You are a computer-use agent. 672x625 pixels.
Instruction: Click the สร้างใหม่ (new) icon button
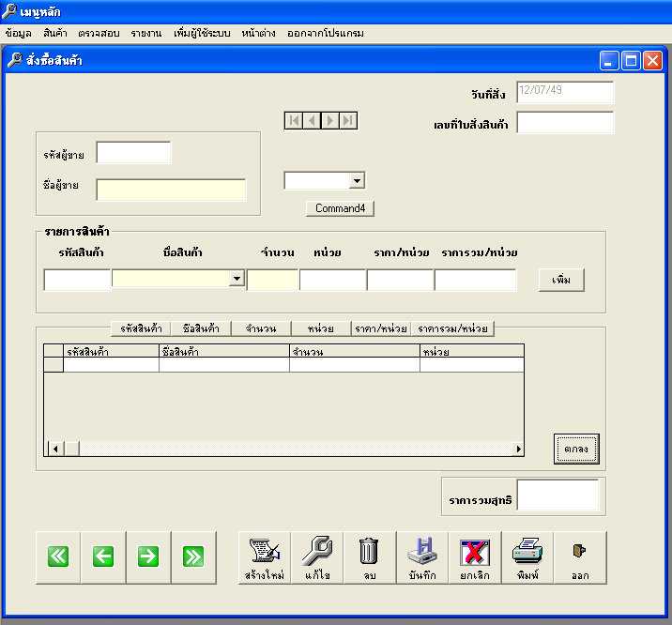tap(264, 557)
